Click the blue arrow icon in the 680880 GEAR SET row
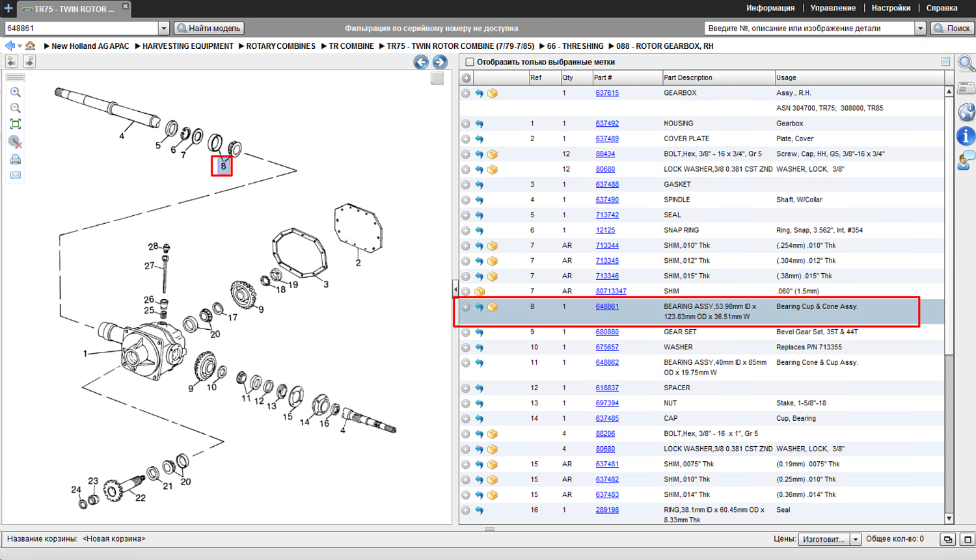Viewport: 976px width, 560px height. point(479,332)
